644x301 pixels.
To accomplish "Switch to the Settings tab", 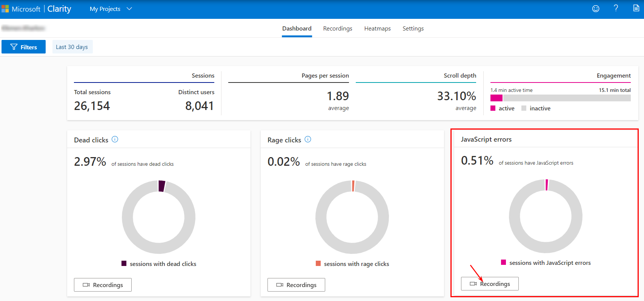I will pyautogui.click(x=413, y=29).
